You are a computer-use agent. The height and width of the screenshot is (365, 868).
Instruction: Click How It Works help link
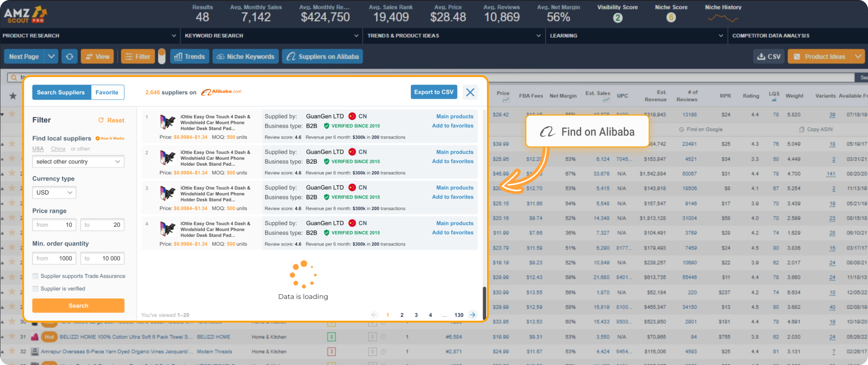click(110, 138)
